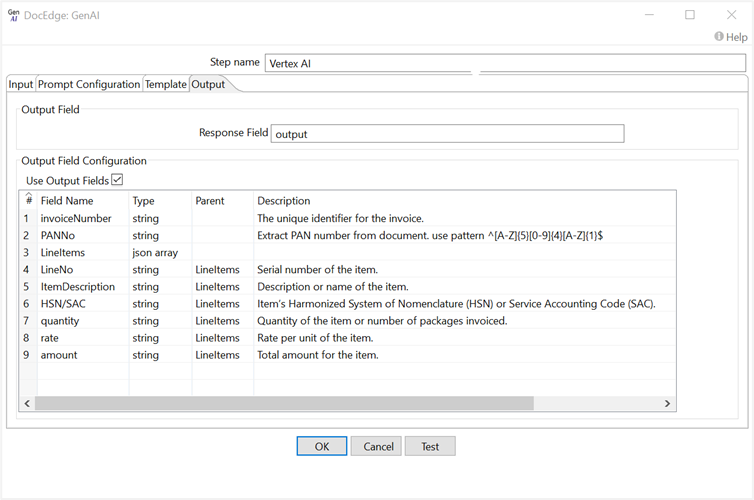This screenshot has height=500, width=754.
Task: Click the json array type cell for LineItems
Action: coord(155,253)
